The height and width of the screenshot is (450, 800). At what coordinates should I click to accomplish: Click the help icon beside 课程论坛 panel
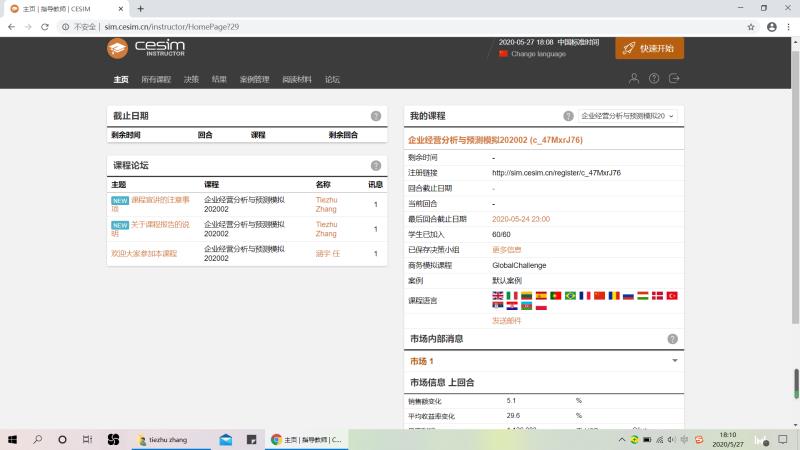click(x=376, y=166)
